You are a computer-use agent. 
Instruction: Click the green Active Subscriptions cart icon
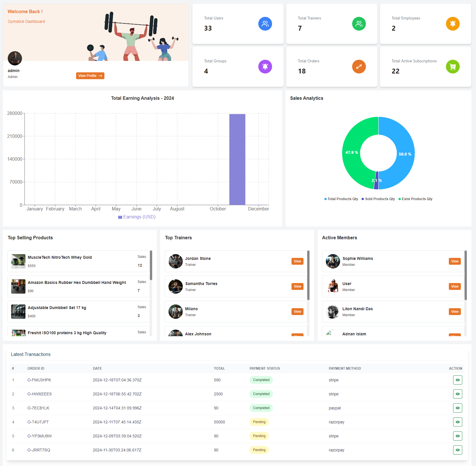[453, 67]
